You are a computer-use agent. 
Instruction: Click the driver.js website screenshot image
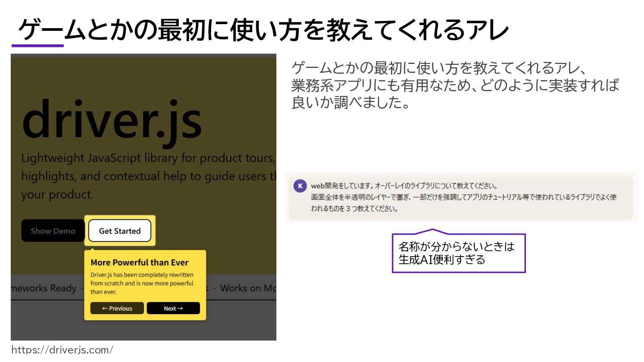click(144, 197)
